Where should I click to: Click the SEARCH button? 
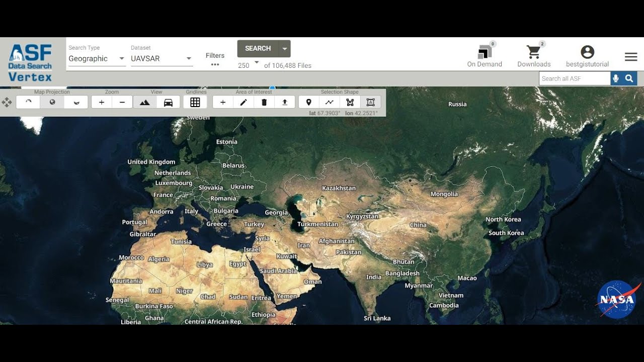click(x=258, y=49)
